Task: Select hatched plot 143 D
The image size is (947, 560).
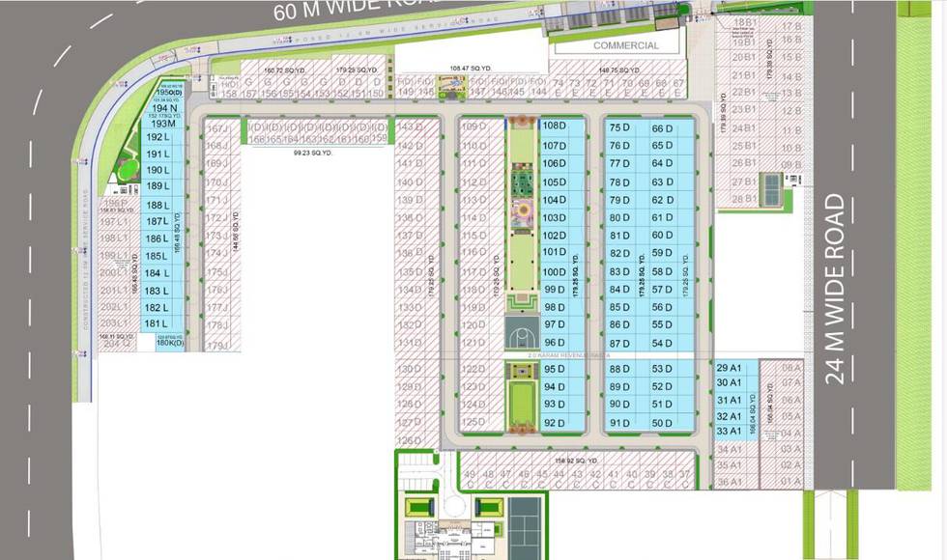Action: 416,126
